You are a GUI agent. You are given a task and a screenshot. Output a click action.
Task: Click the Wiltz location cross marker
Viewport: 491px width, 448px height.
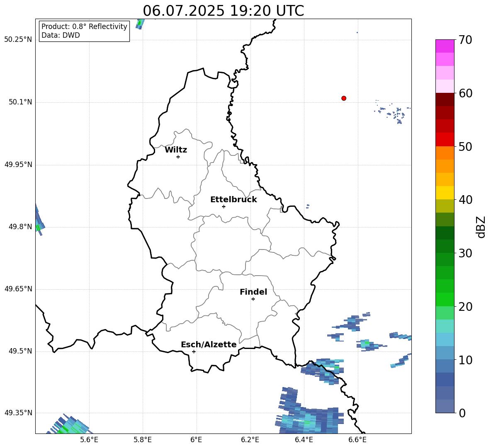(178, 157)
